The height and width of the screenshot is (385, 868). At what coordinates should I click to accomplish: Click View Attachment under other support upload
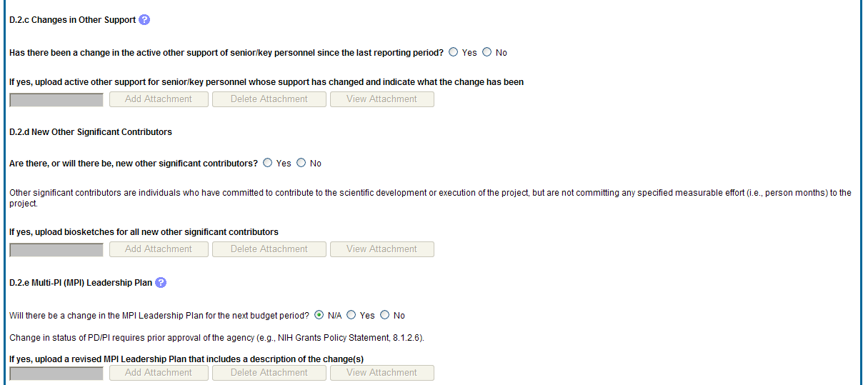click(x=381, y=99)
